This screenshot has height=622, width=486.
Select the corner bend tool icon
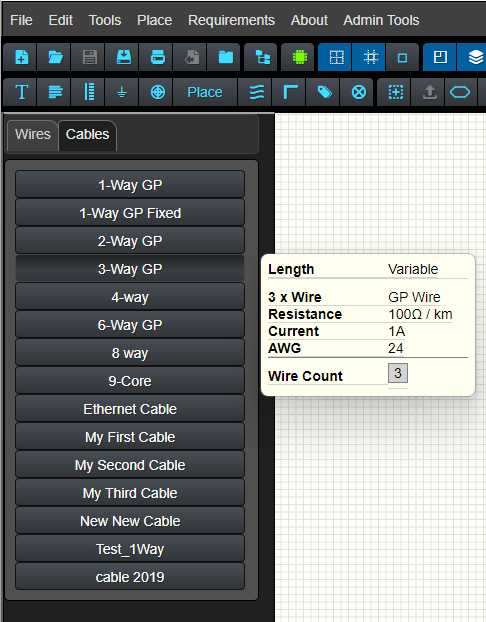(x=290, y=92)
